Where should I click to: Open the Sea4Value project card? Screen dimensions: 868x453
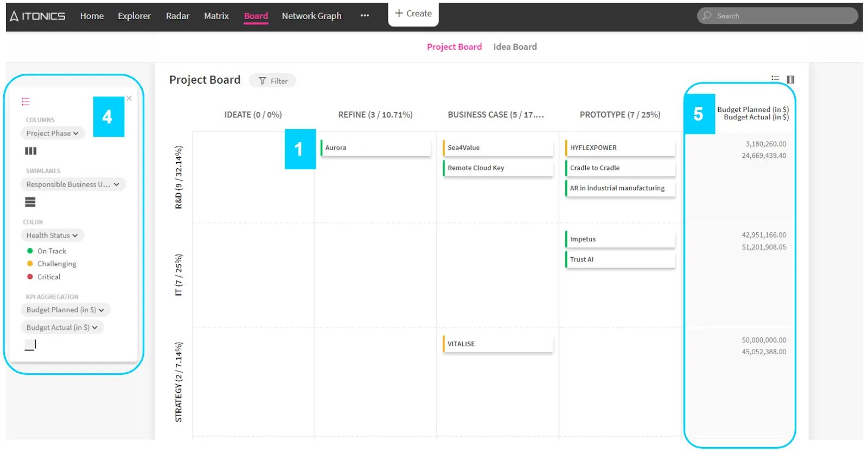pyautogui.click(x=497, y=148)
